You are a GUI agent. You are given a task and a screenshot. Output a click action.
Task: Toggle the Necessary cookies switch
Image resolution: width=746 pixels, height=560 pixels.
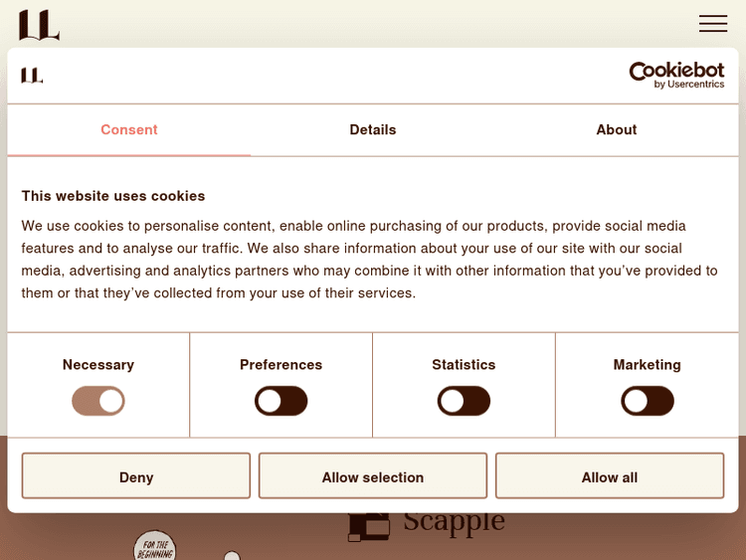[x=98, y=401]
